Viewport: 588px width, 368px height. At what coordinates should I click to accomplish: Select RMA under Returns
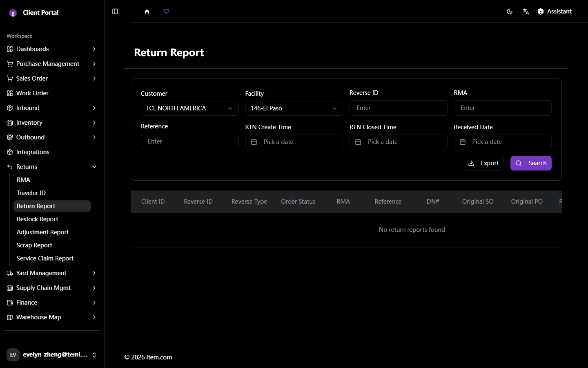52,180
